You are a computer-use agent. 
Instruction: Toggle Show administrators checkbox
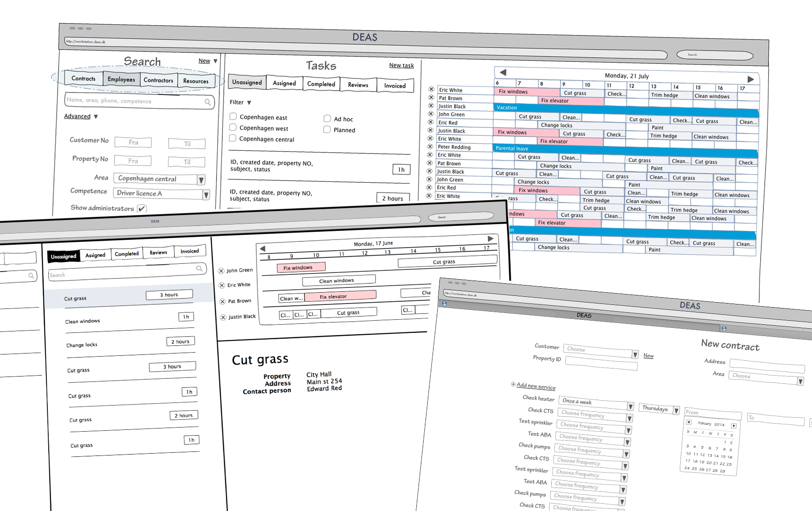(x=142, y=208)
